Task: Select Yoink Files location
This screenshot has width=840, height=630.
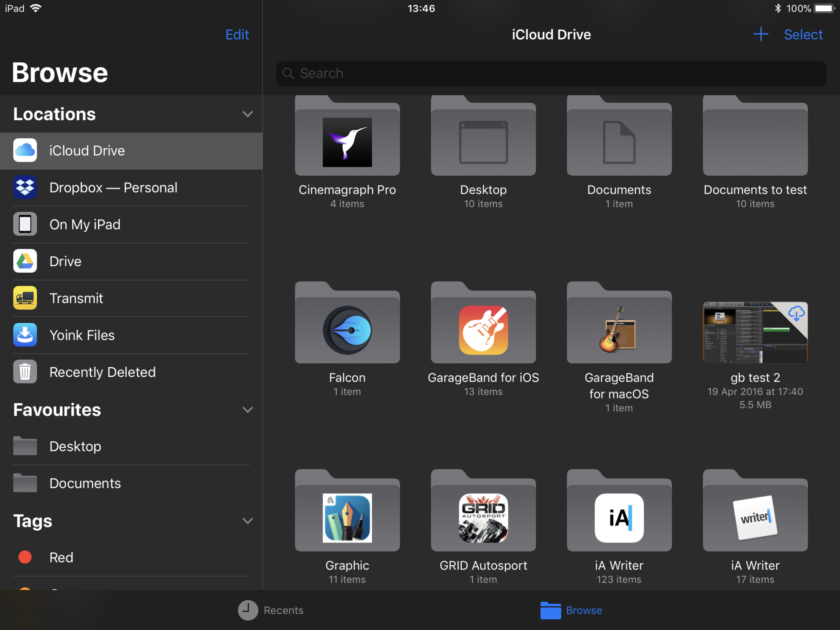Action: tap(131, 335)
